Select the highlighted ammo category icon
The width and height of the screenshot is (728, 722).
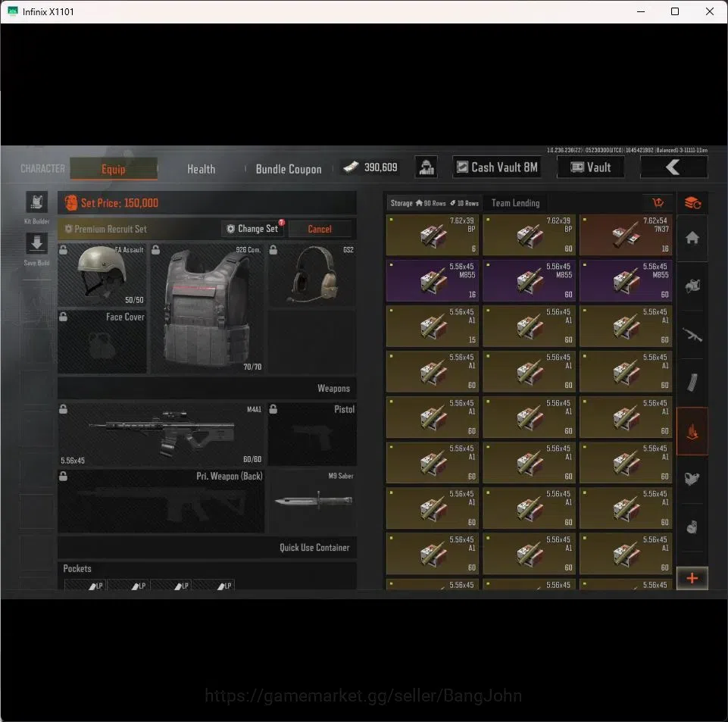click(692, 431)
